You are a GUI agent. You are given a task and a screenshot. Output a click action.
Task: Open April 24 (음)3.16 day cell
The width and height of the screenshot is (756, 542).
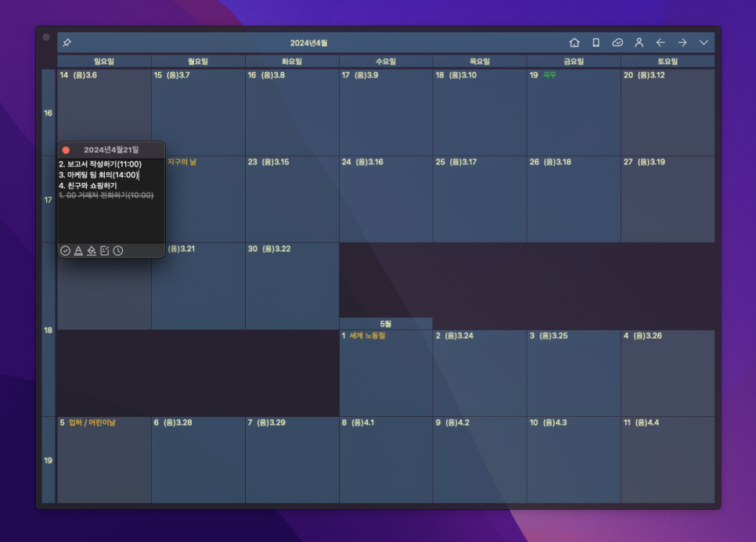click(386, 199)
